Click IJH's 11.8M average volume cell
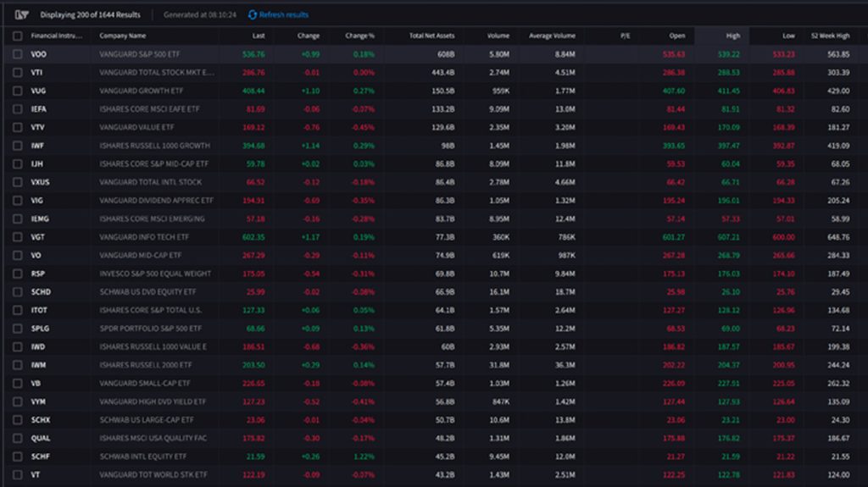 [x=565, y=163]
